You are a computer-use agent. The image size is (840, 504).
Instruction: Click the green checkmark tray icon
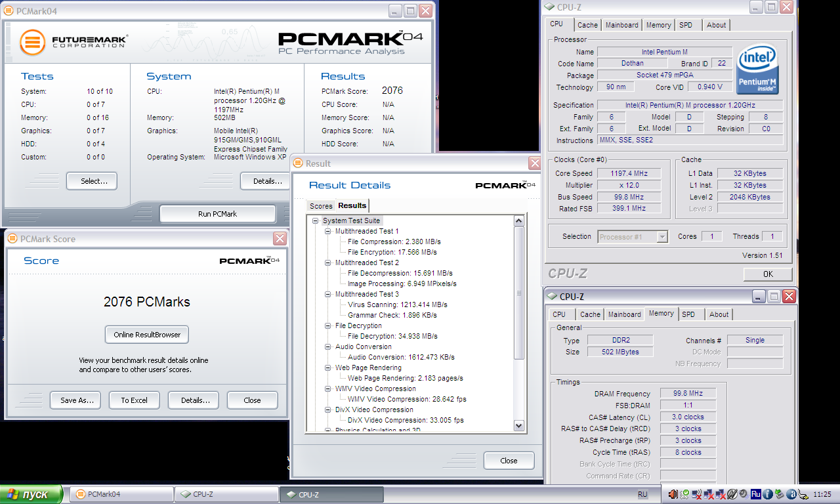[x=684, y=494]
